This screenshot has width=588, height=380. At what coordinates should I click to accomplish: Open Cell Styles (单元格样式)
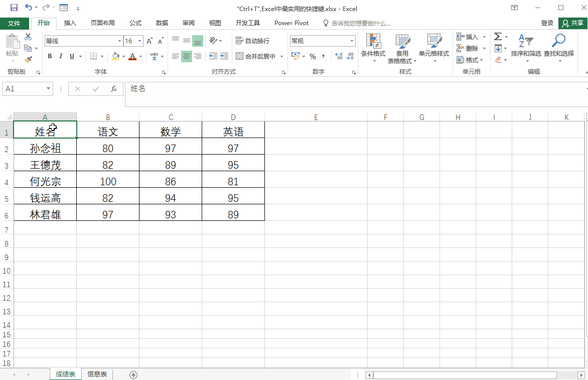point(434,48)
